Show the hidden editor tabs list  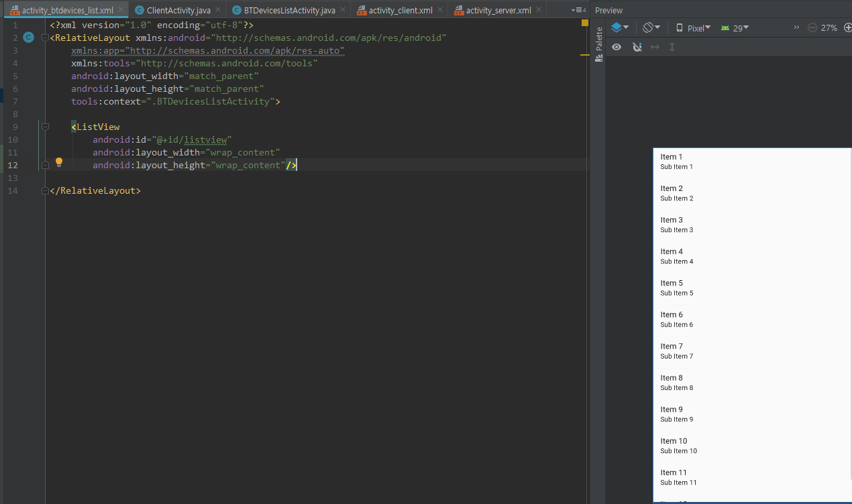(x=578, y=10)
